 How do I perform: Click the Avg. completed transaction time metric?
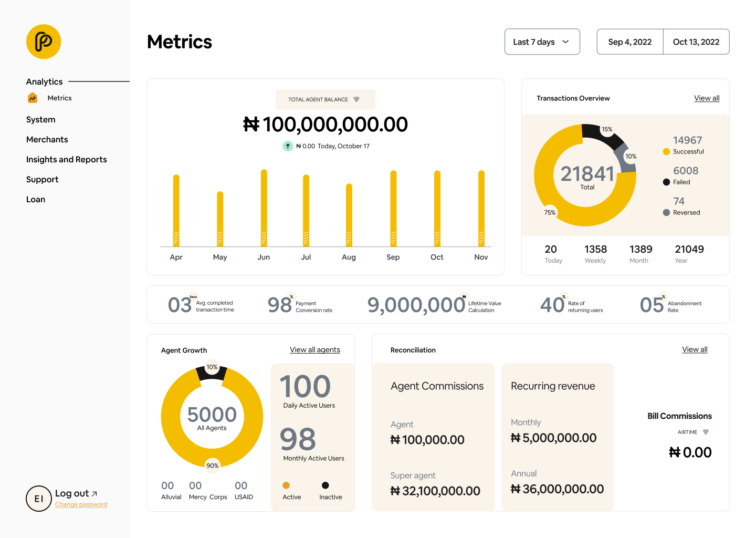pyautogui.click(x=201, y=305)
